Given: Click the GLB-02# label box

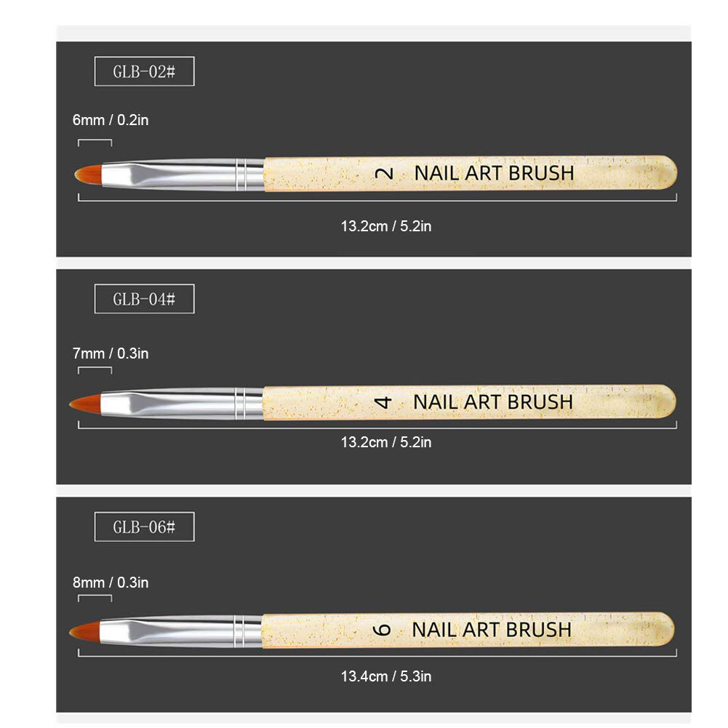Looking at the screenshot, I should 144,71.
